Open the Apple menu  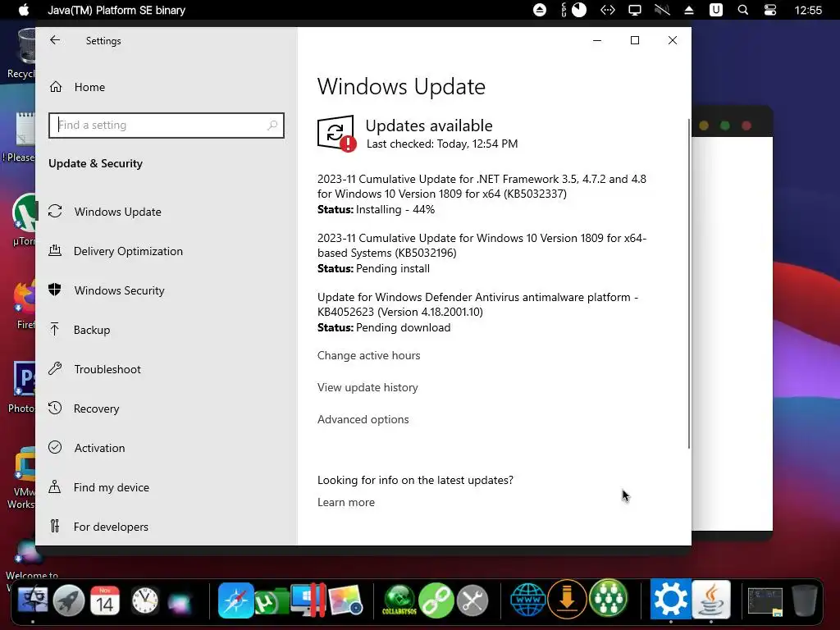click(24, 10)
